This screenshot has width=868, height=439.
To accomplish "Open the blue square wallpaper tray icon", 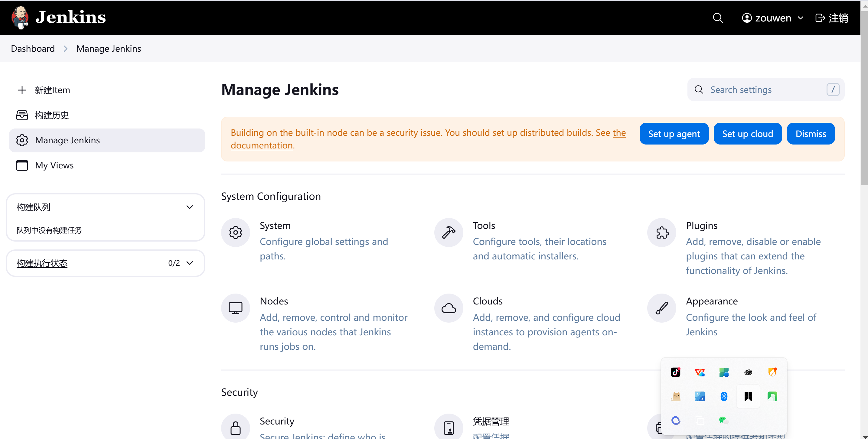I will [700, 396].
